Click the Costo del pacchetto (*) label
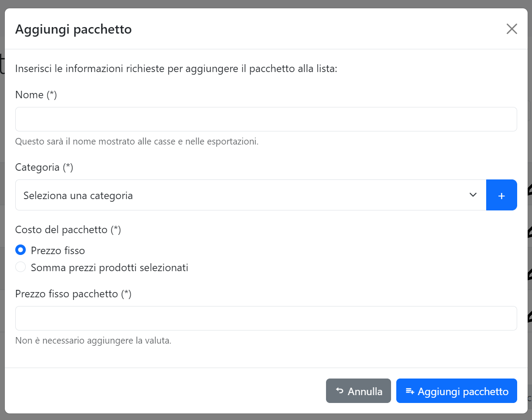 click(68, 230)
